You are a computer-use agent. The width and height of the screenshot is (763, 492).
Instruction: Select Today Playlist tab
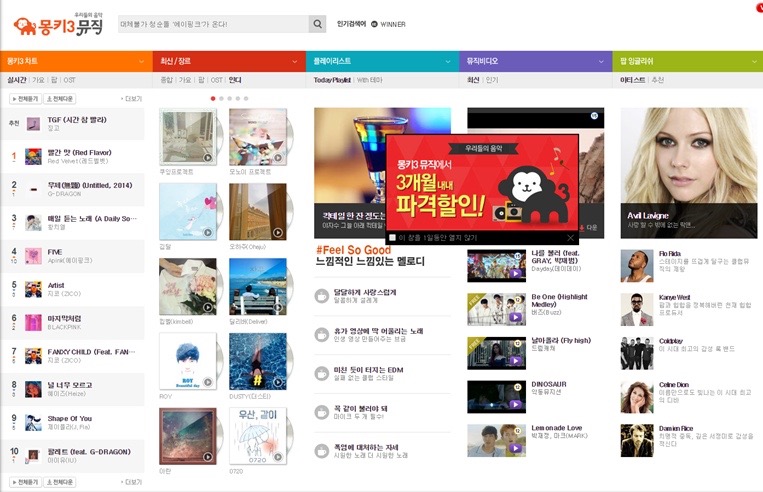[x=332, y=80]
